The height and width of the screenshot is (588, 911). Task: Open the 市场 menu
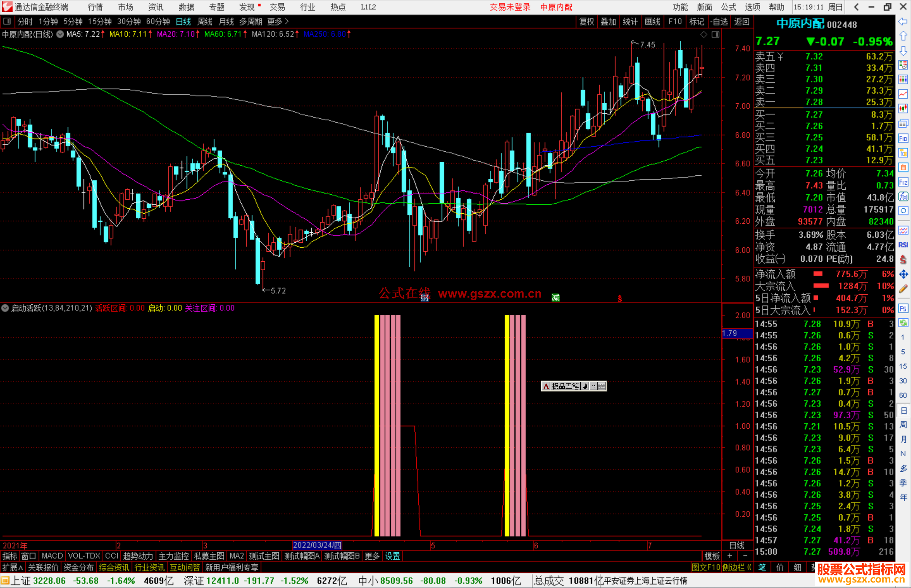click(126, 7)
